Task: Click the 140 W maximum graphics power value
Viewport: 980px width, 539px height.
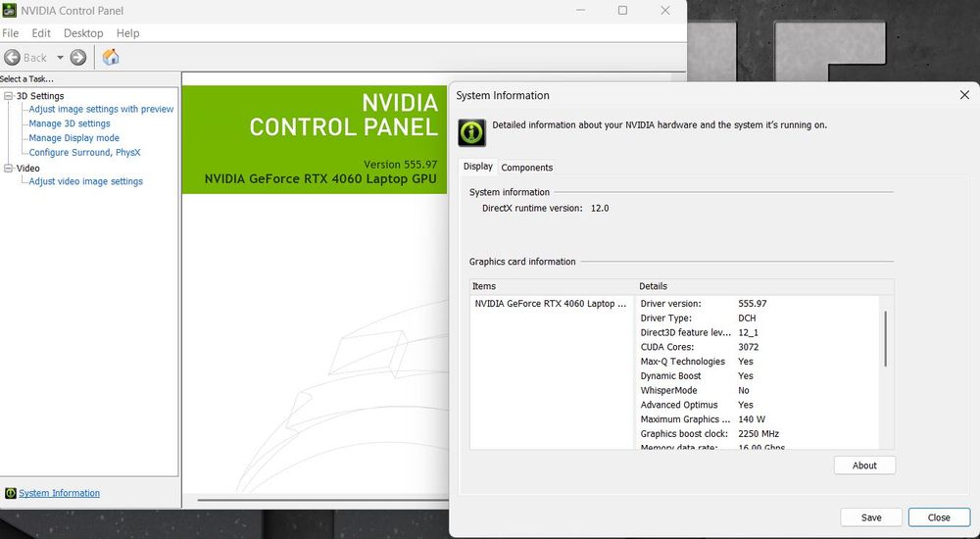Action: 752,418
